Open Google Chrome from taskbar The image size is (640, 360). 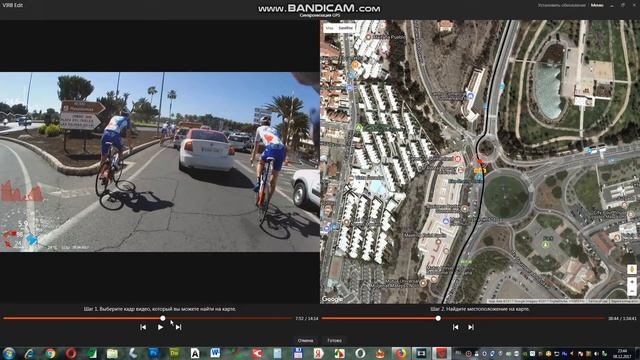coord(50,353)
